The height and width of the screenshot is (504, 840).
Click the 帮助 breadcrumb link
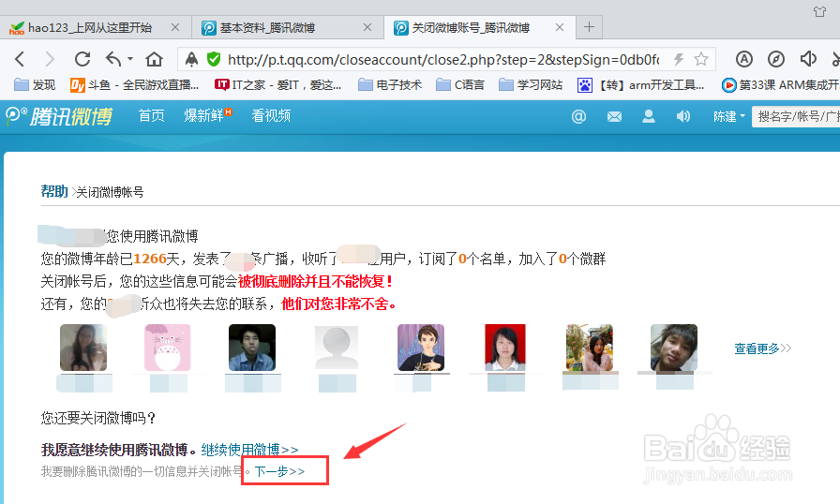54,191
